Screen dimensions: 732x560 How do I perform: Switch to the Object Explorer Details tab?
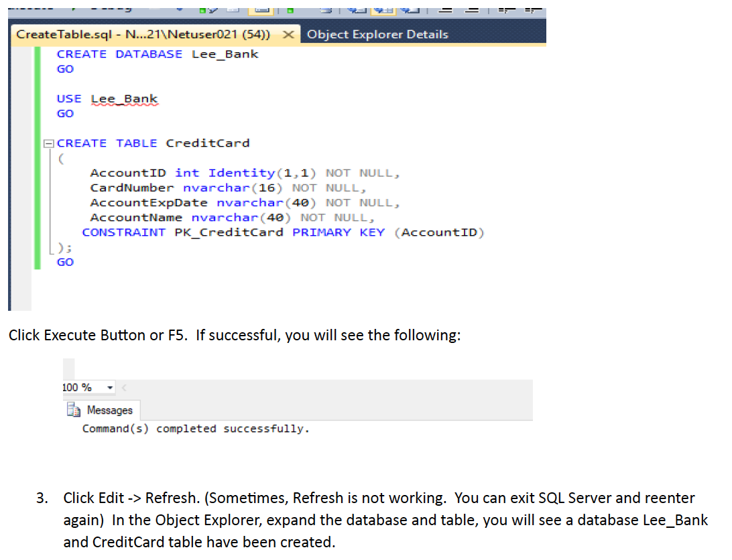coord(377,34)
